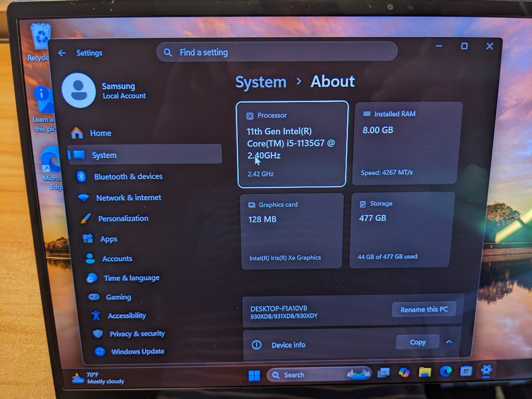Click the taskbar Search box

click(x=319, y=374)
